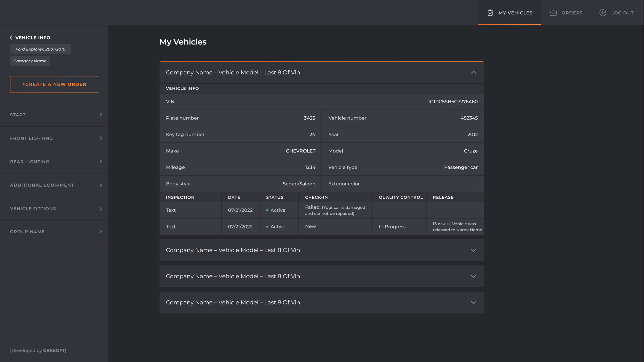Viewport: 644px width, 362px height.
Task: Open the Vehicle Options menu item
Action: pyautogui.click(x=54, y=209)
